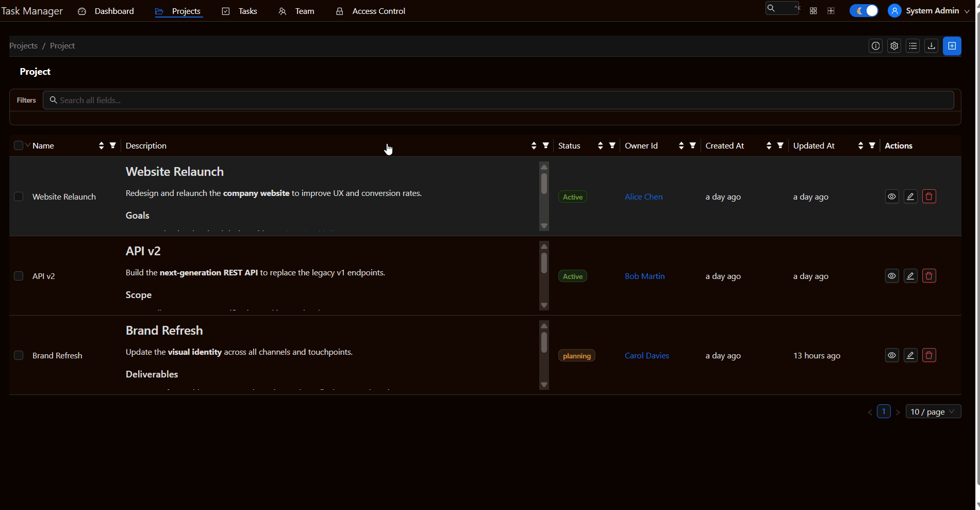980x510 pixels.
Task: Filter the Name column
Action: point(112,145)
